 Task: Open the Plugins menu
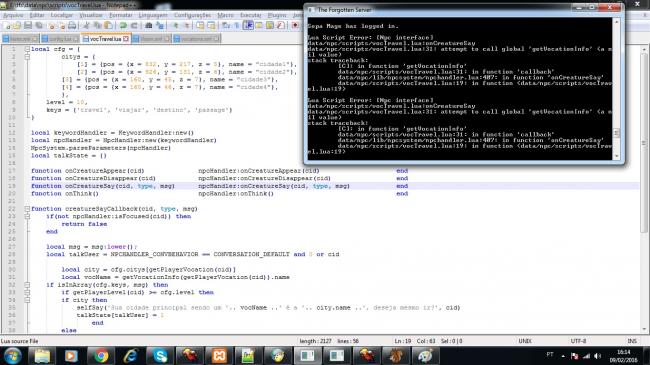point(277,15)
